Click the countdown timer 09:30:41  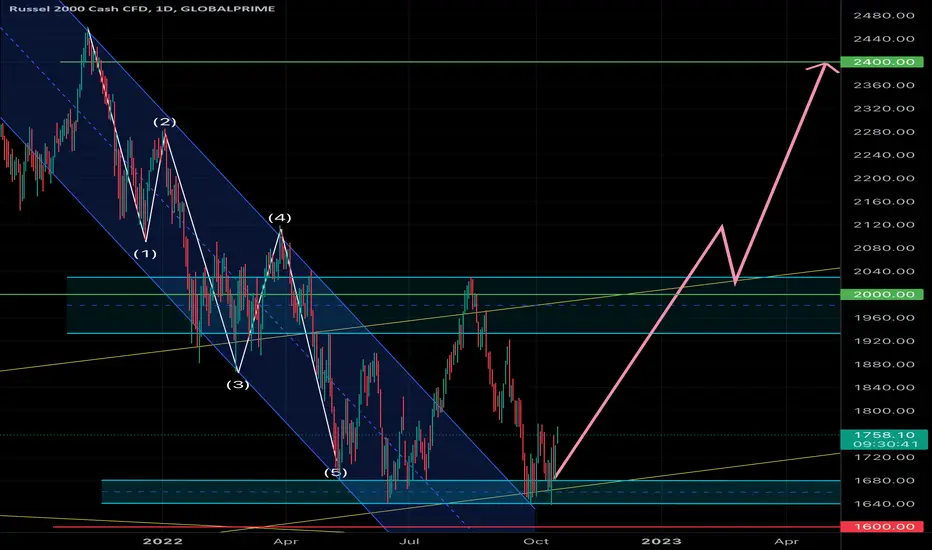pyautogui.click(x=884, y=444)
